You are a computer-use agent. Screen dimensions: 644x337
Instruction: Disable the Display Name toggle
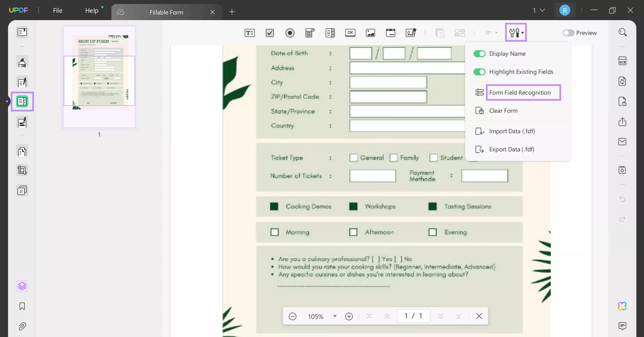[479, 54]
